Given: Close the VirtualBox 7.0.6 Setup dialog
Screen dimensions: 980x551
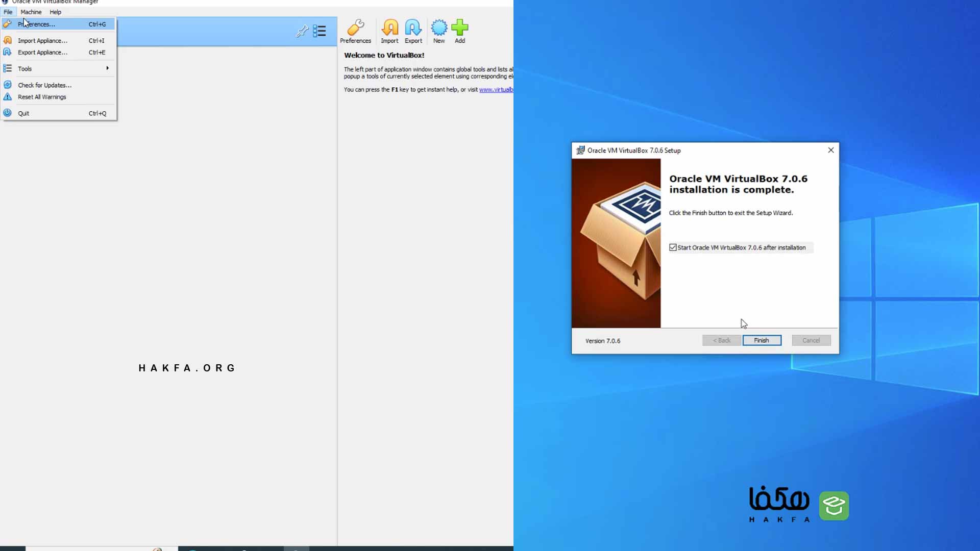Looking at the screenshot, I should (x=831, y=150).
